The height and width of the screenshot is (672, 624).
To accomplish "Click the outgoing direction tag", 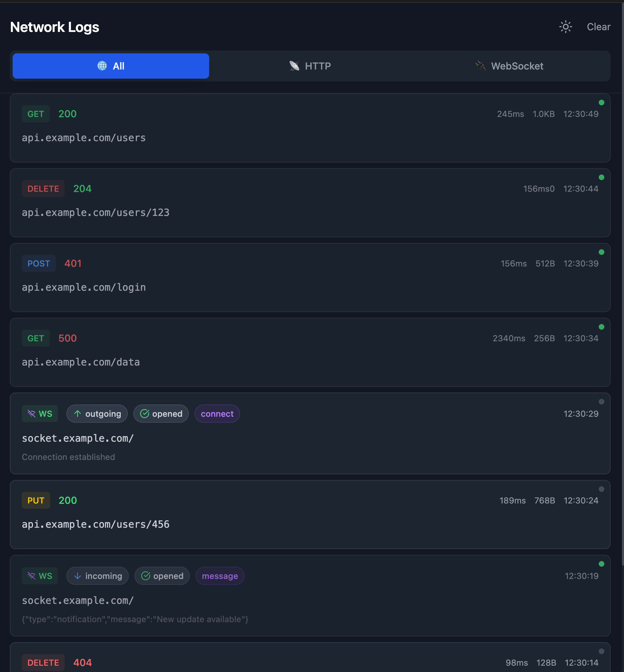I will click(x=97, y=414).
